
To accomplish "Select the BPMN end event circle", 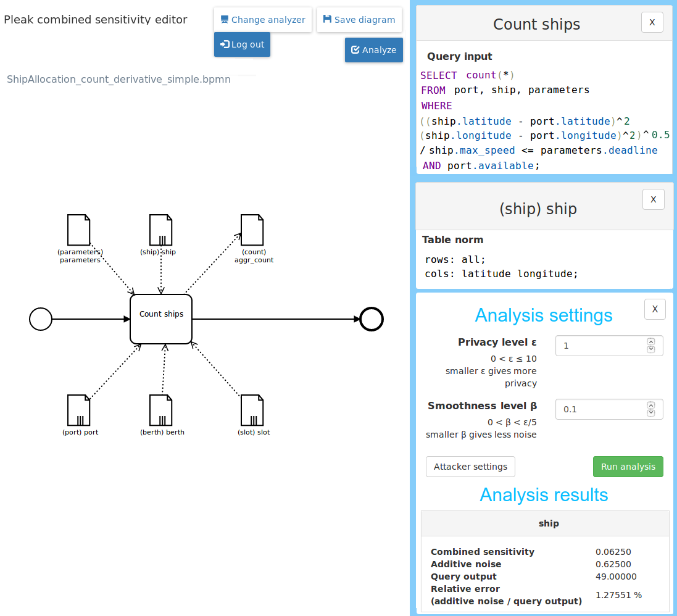I will 372,319.
